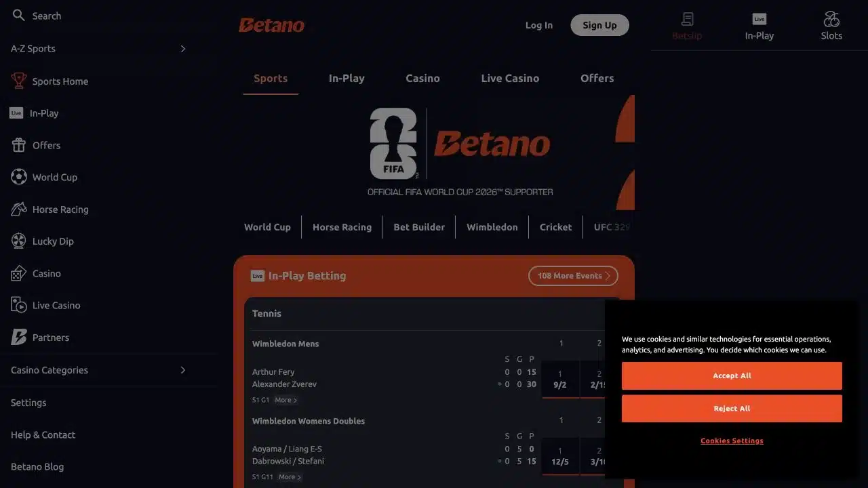Open Help & Contact
The image size is (868, 488).
tap(43, 434)
